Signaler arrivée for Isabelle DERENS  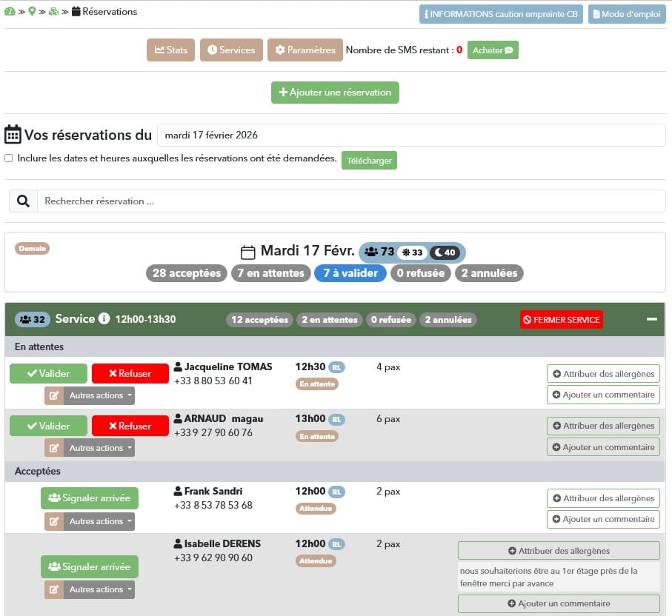point(90,566)
